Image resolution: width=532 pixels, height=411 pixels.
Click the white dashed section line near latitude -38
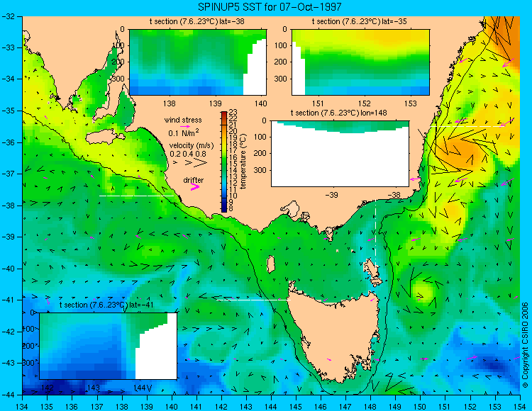point(136,196)
